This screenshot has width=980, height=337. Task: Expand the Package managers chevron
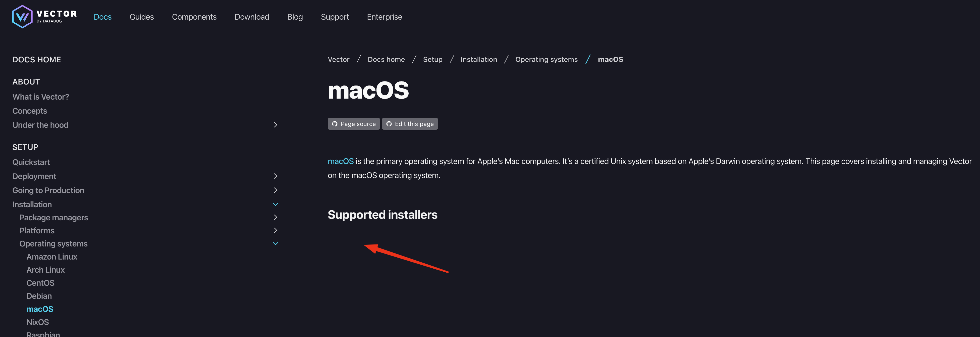click(x=276, y=217)
